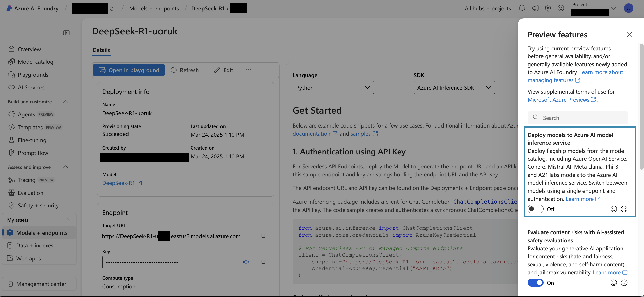
Task: Open the Language Python dropdown
Action: coord(333,88)
